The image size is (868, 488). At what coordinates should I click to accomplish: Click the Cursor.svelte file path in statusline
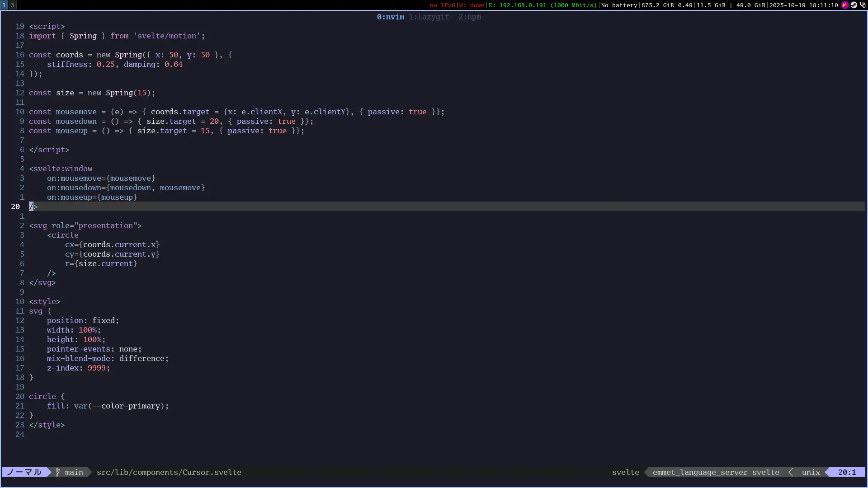click(x=169, y=472)
